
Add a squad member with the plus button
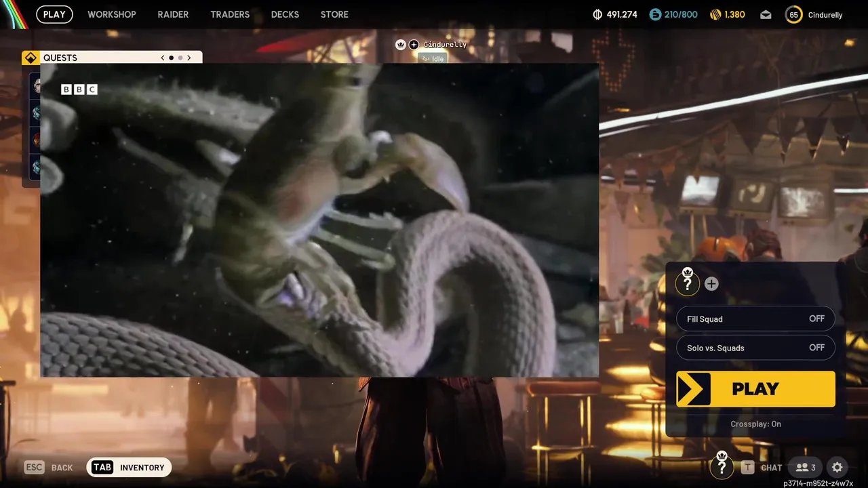[x=711, y=284]
